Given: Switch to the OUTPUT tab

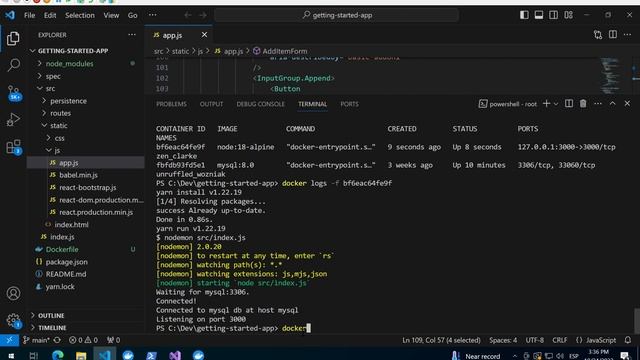Looking at the screenshot, I should (211, 104).
